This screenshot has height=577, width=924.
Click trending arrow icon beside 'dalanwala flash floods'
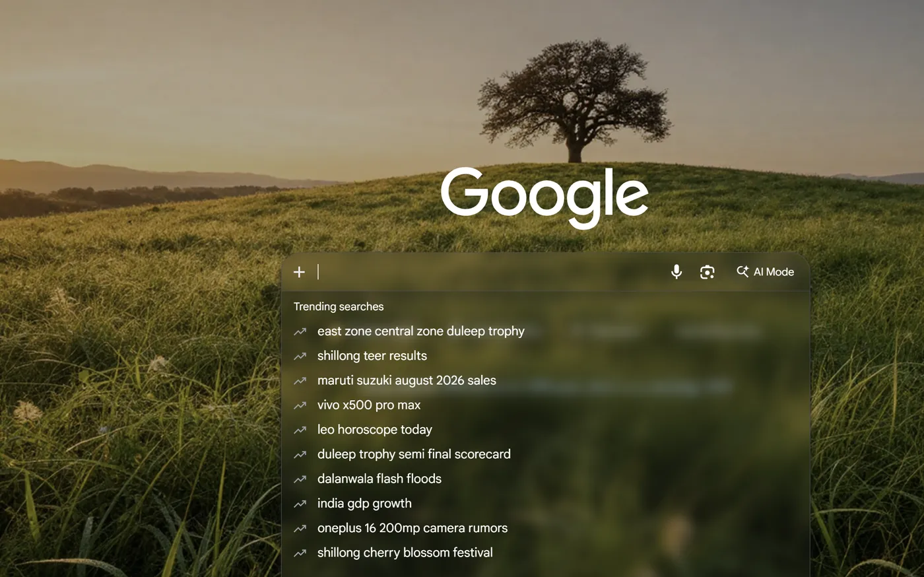coord(300,479)
